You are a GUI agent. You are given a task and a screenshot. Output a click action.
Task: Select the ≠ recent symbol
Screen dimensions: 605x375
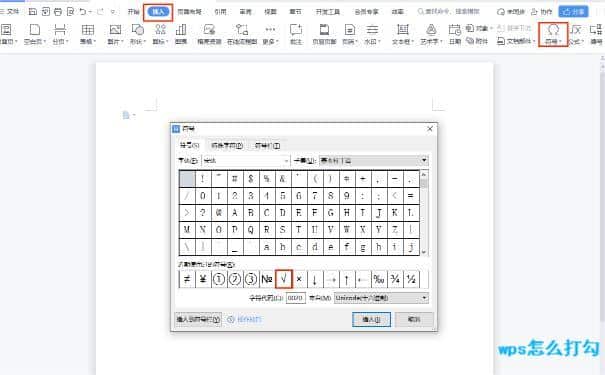[187, 279]
